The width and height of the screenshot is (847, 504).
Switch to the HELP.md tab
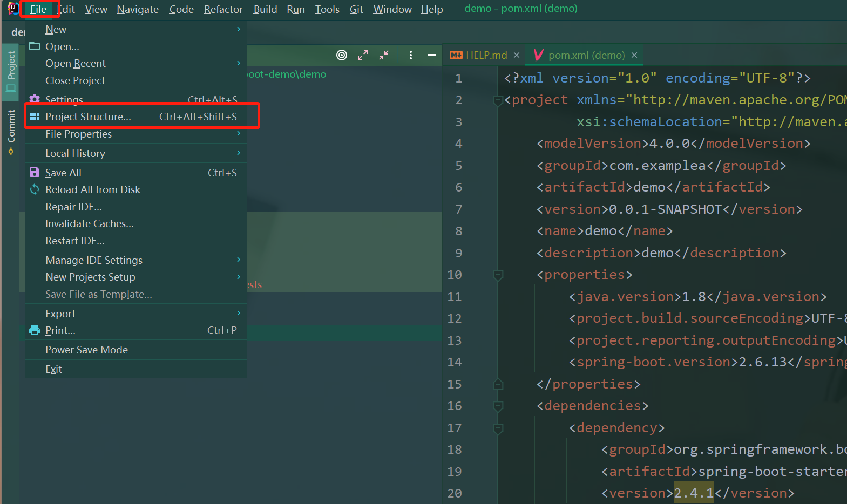pos(484,55)
